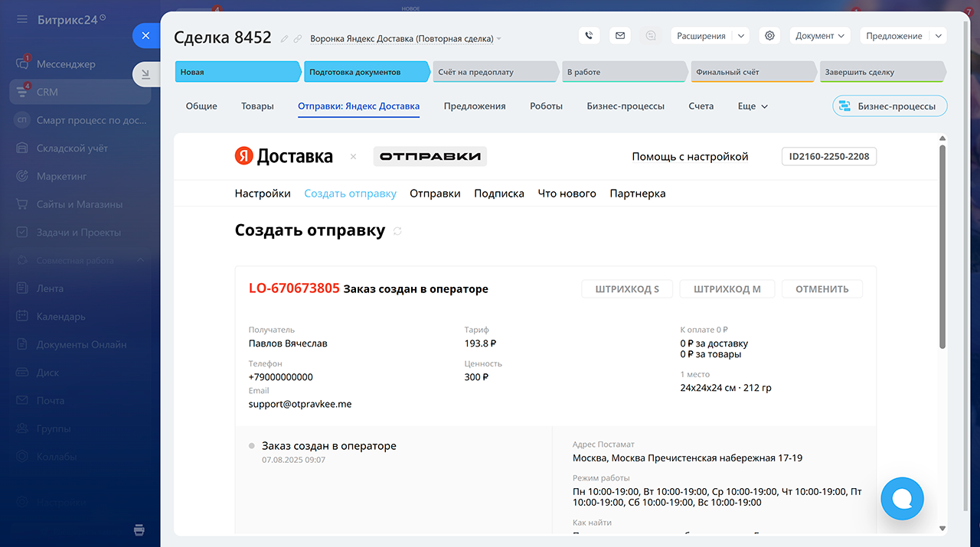Copy deal link via chain icon
980x547 pixels.
pyautogui.click(x=298, y=38)
